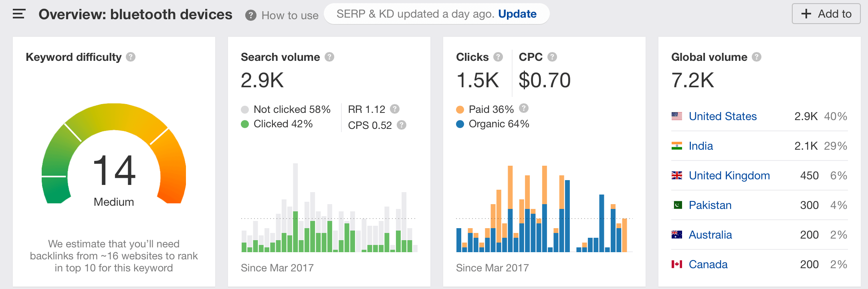Click the Clicks help icon

(x=498, y=57)
